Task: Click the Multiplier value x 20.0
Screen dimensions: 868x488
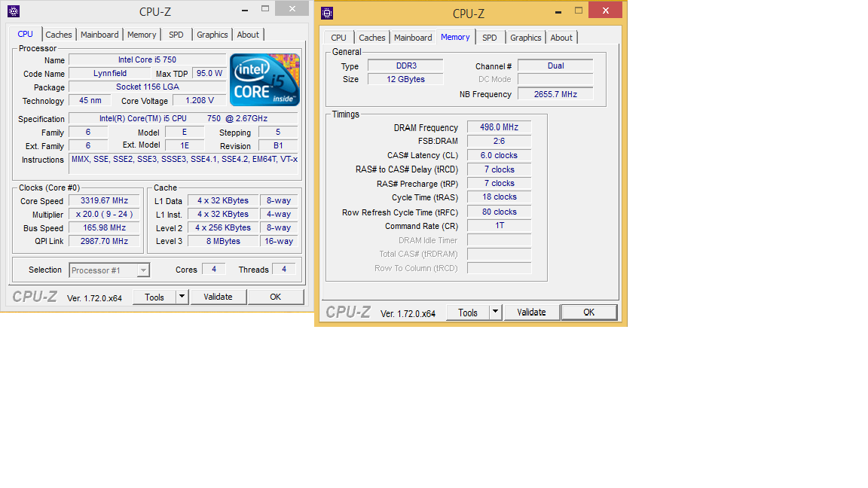Action: [104, 214]
